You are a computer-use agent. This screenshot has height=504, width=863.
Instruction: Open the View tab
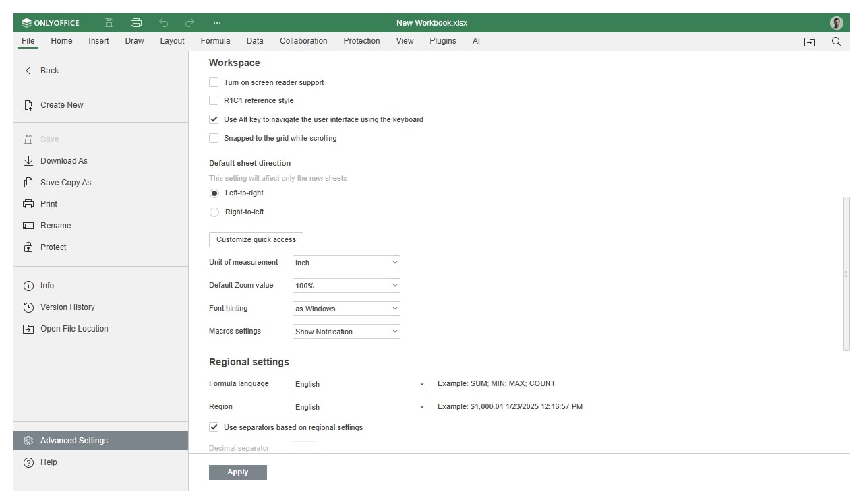pos(405,41)
